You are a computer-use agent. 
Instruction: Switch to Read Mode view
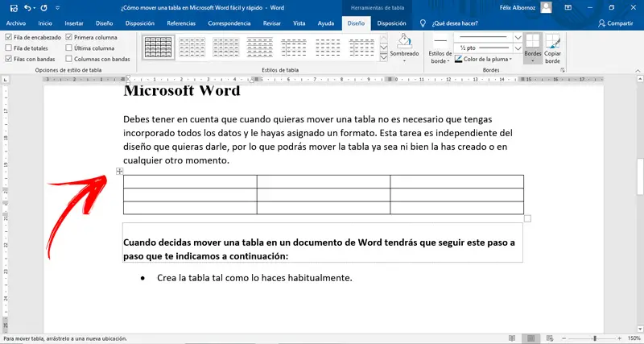512,338
